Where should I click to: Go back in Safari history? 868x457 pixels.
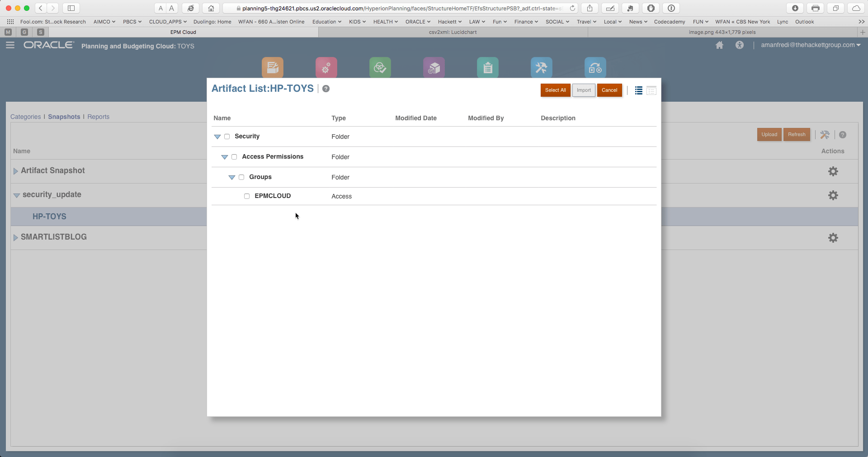point(41,8)
